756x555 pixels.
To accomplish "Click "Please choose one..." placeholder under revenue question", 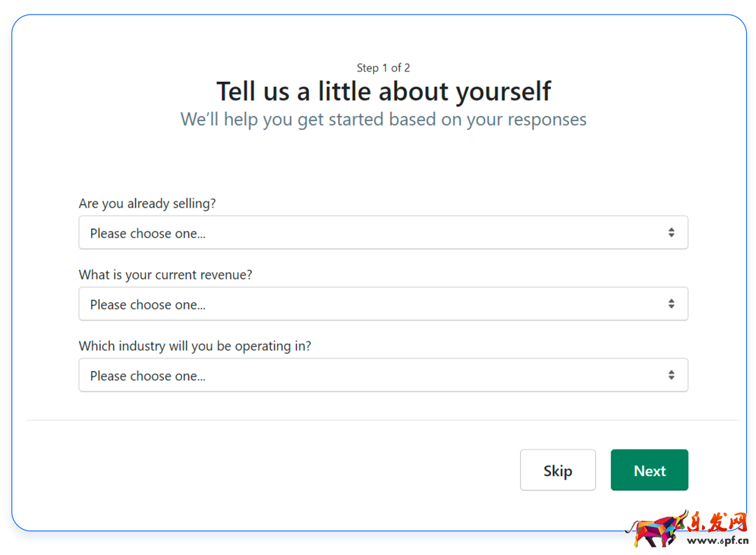I will [148, 305].
